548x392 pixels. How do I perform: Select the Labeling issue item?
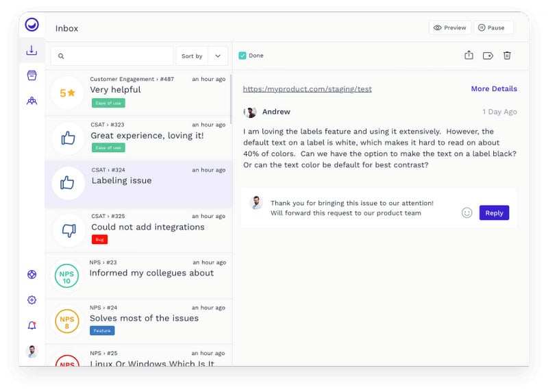click(x=139, y=184)
